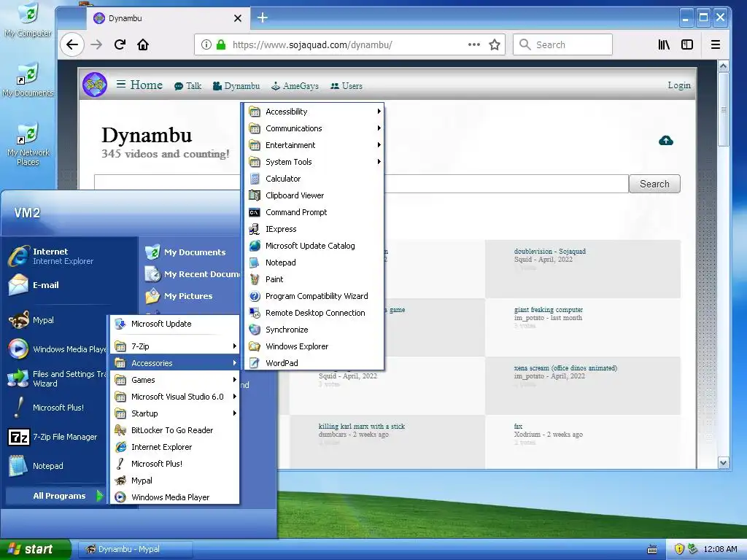Close the Dynambu browser tab
Screen dimensions: 747x560
click(x=238, y=18)
